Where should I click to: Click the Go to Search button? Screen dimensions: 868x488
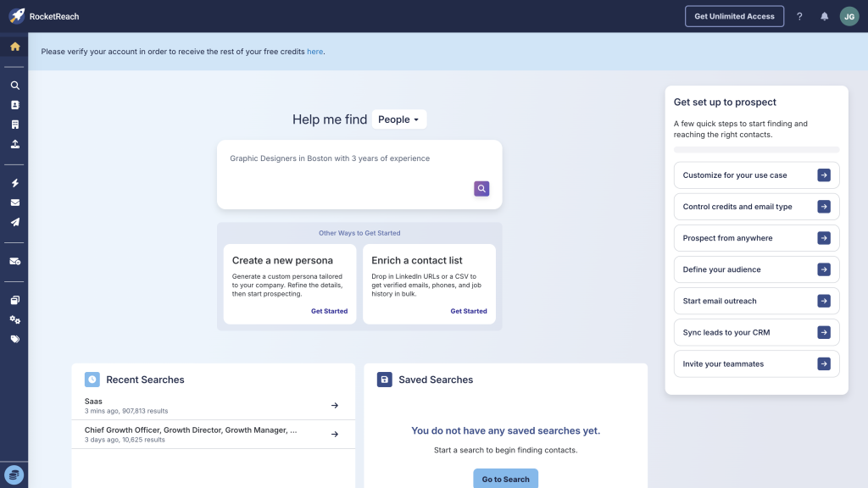(505, 479)
